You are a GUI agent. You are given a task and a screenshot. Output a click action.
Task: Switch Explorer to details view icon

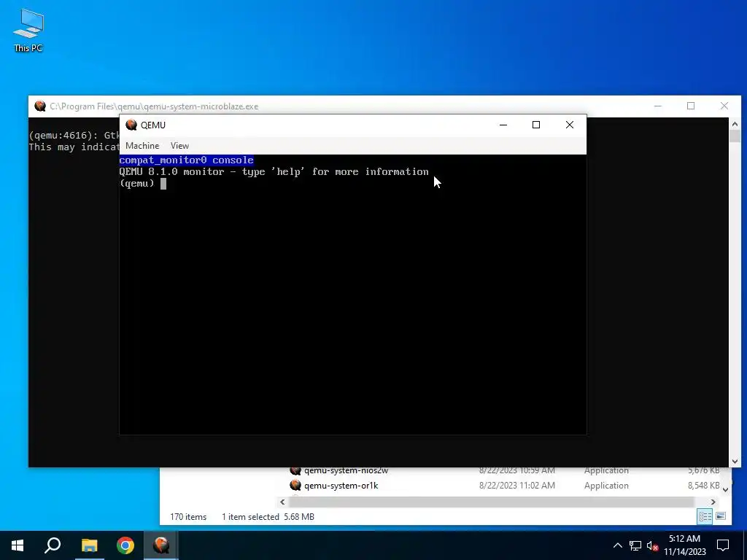pos(705,516)
